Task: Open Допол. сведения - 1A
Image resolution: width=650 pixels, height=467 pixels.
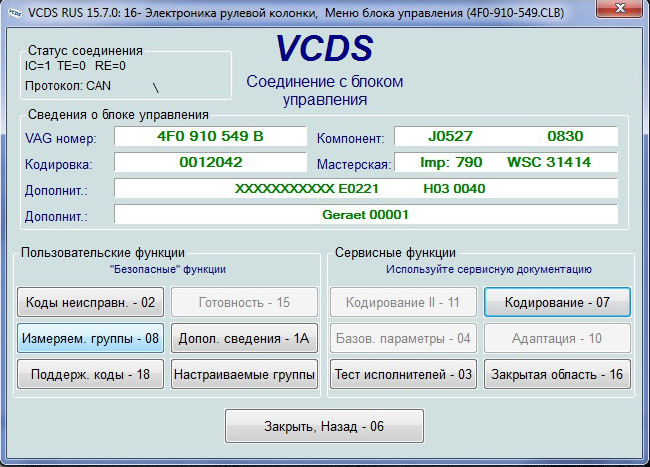Action: point(244,338)
